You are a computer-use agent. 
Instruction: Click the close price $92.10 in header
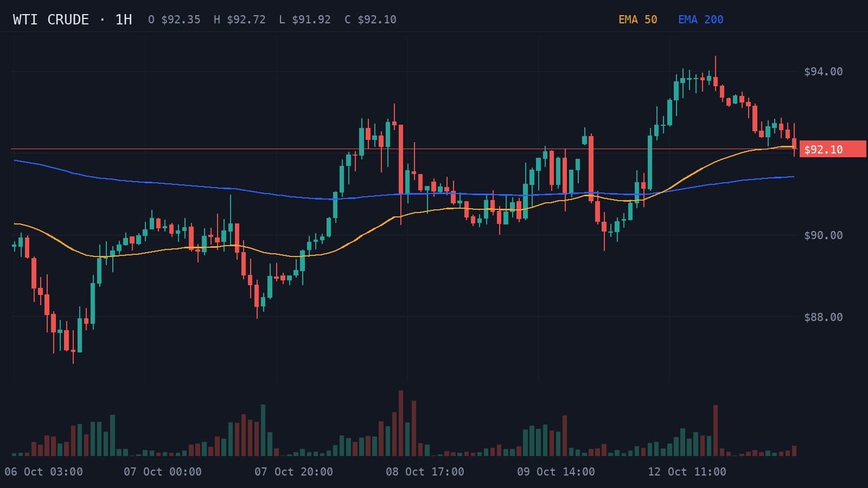pos(377,20)
